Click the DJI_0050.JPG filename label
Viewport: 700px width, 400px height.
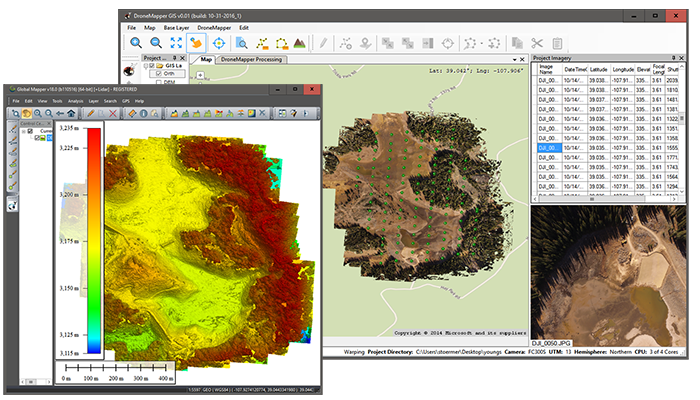[551, 343]
